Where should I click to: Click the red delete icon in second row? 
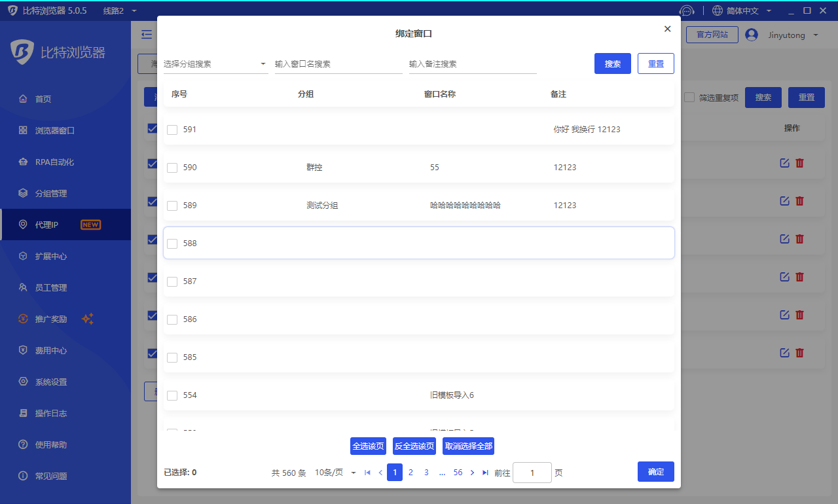point(799,201)
